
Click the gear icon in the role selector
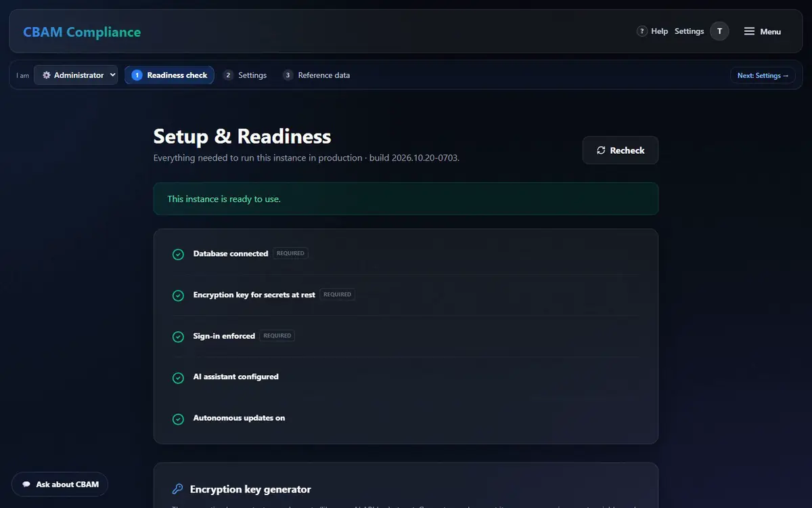[x=47, y=75]
